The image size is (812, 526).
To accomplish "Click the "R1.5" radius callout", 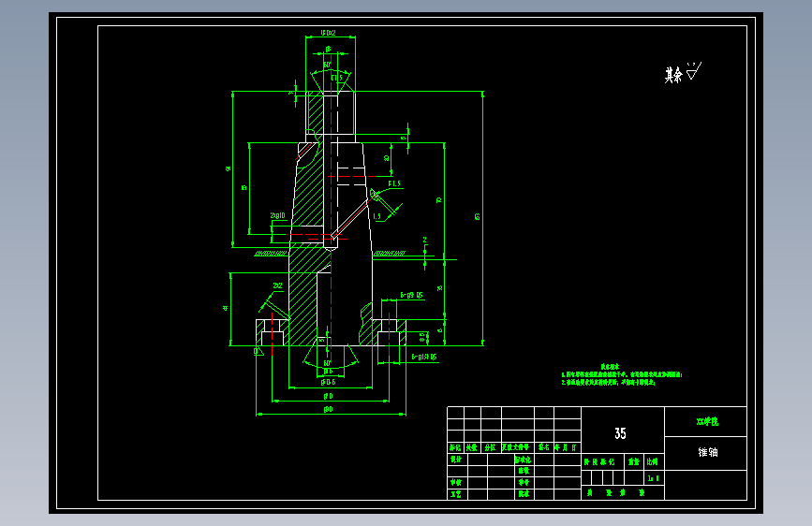I will (394, 183).
